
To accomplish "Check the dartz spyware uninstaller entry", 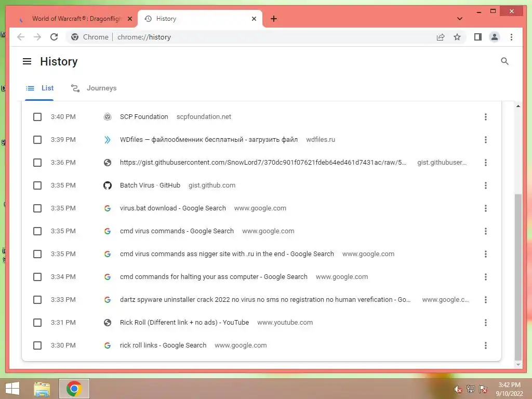I will [37, 300].
